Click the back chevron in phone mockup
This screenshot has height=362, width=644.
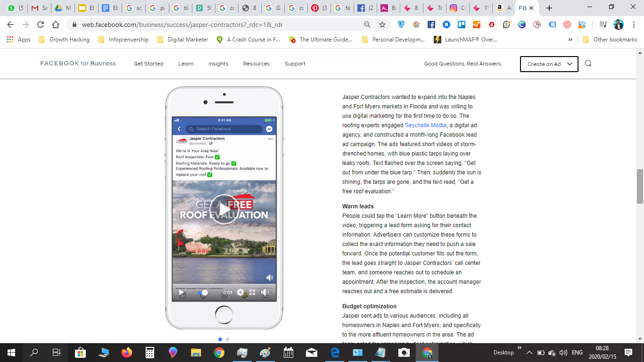tap(179, 129)
